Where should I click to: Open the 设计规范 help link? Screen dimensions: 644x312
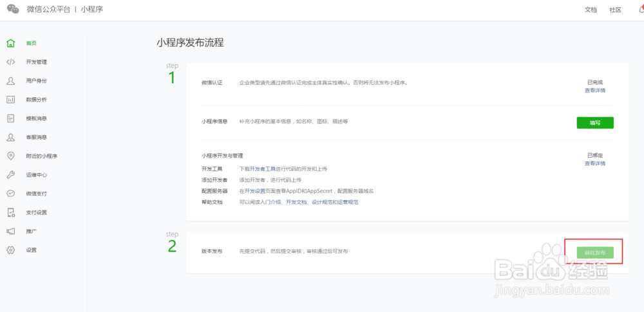tap(322, 203)
